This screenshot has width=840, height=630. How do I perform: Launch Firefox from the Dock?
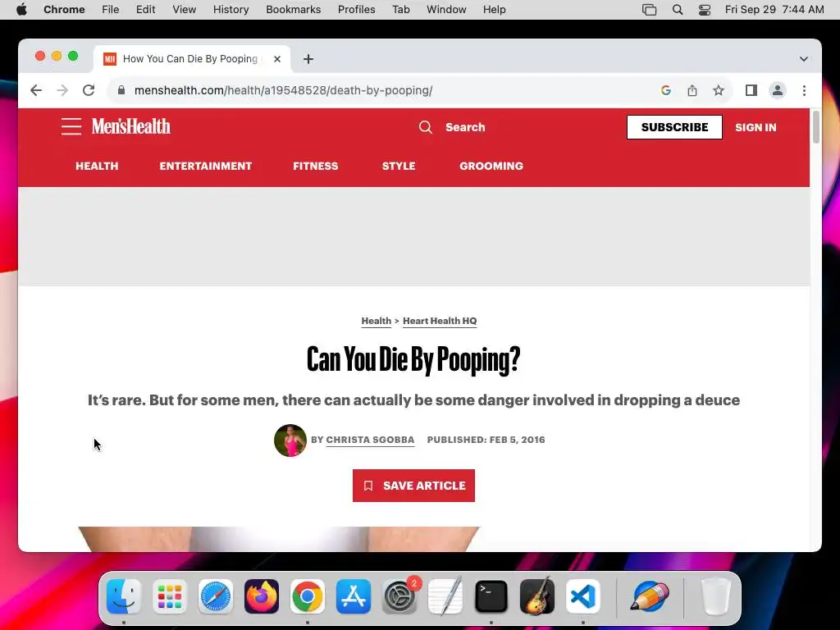(262, 596)
